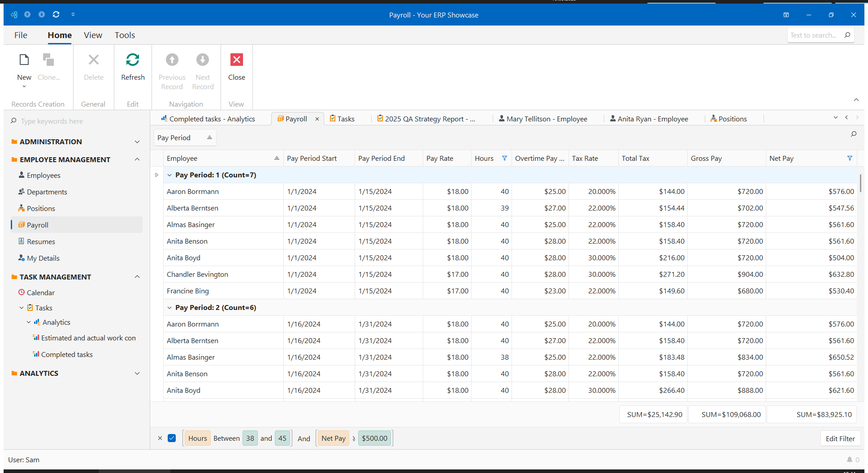Click the New record icon
The width and height of the screenshot is (868, 473).
click(24, 60)
